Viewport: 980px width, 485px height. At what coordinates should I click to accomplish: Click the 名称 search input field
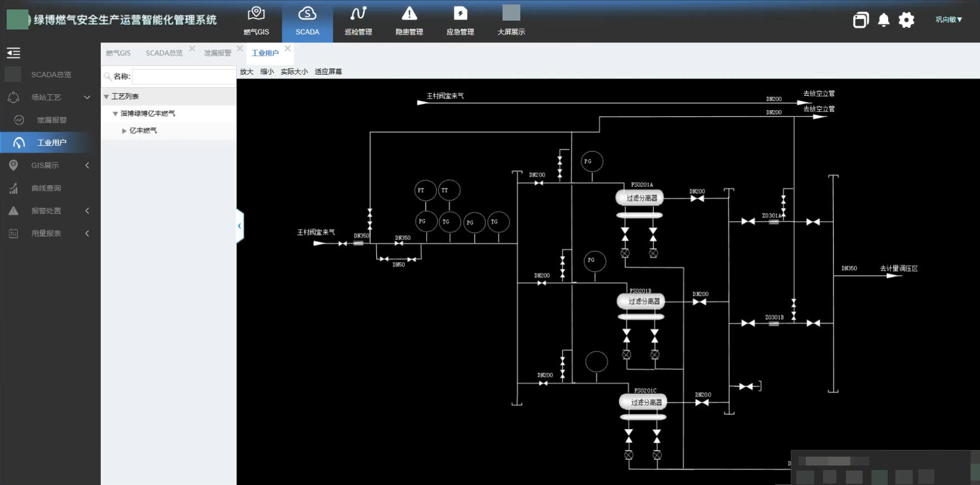tap(184, 76)
